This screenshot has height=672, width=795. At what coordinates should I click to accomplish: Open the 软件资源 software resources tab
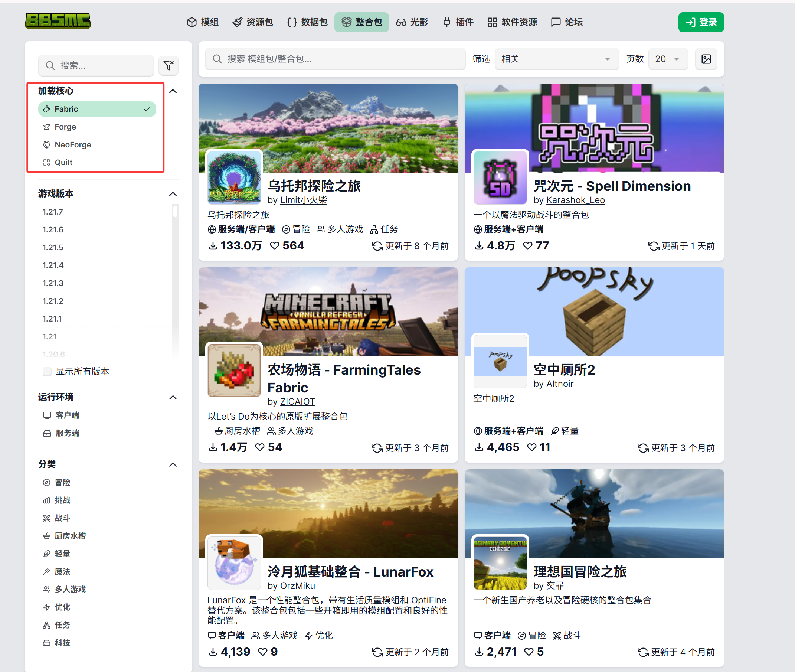coord(512,22)
